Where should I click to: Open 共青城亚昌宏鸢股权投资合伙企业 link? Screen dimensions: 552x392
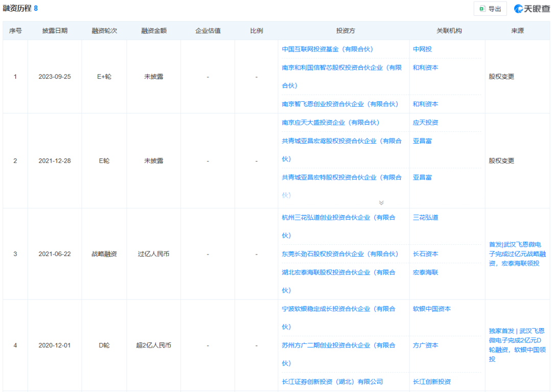[341, 150]
